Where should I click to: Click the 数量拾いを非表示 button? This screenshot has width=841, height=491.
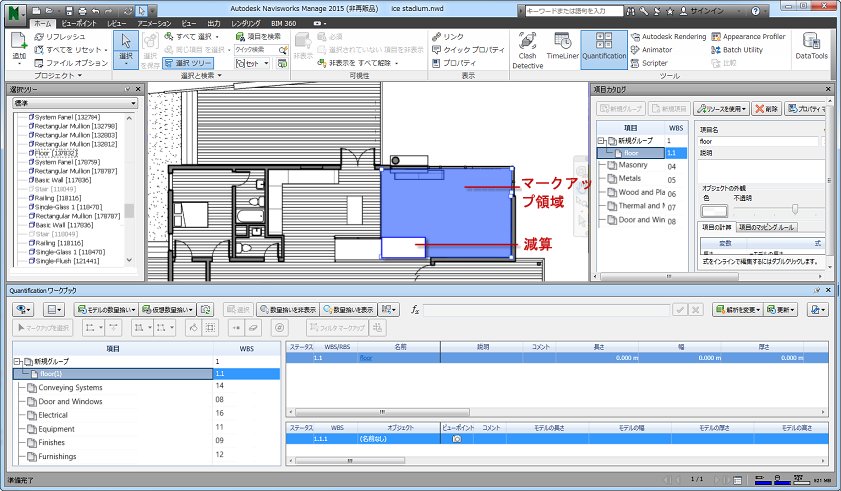click(288, 310)
